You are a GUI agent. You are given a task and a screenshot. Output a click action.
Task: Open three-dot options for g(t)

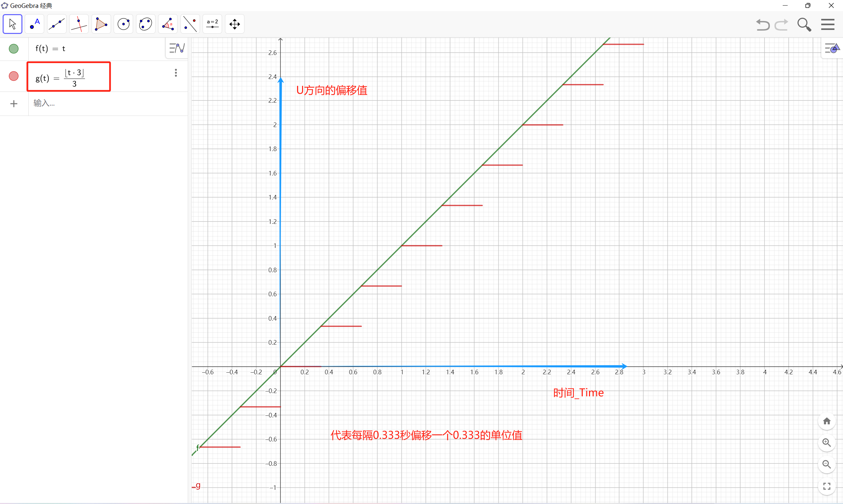[x=176, y=73]
